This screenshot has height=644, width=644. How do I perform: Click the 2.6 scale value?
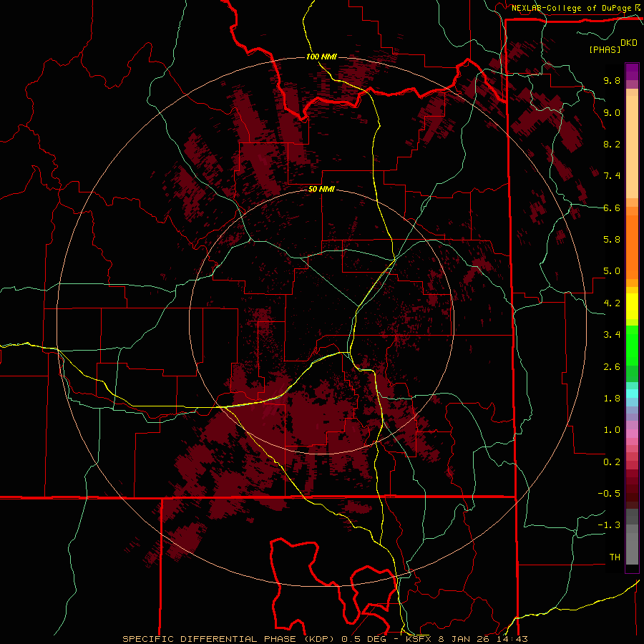click(x=612, y=367)
